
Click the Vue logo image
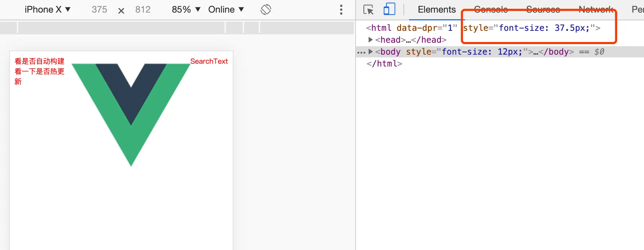pos(131,115)
